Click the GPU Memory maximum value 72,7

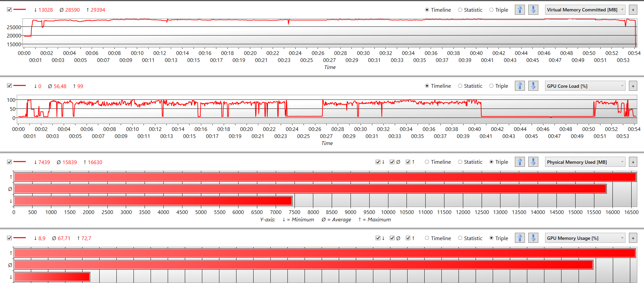coord(86,238)
